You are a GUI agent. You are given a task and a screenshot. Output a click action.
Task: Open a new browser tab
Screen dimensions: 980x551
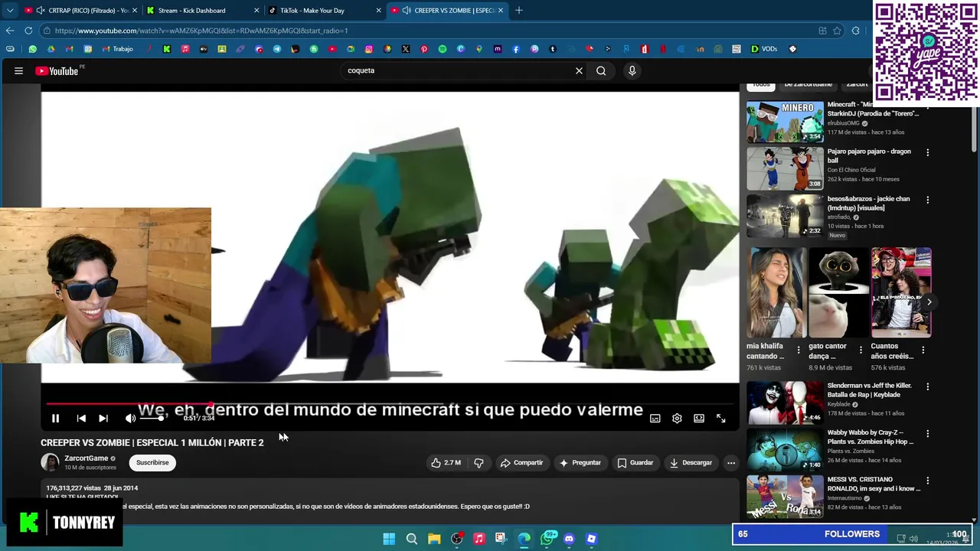point(519,11)
